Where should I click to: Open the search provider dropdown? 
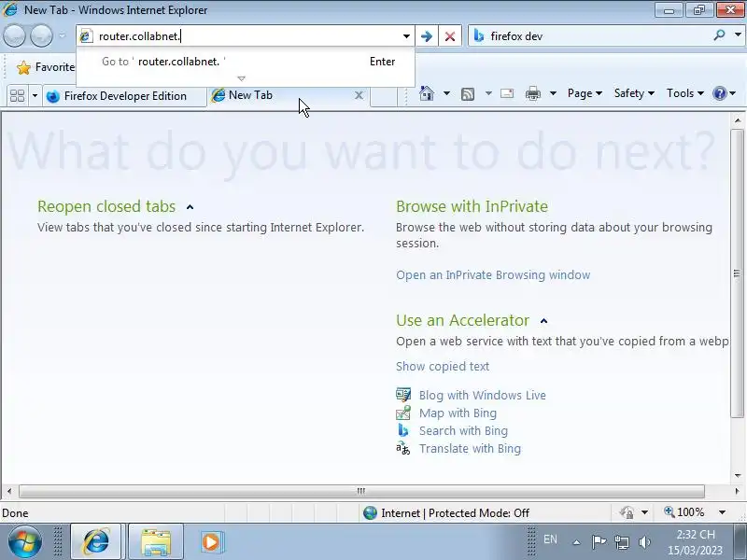tap(738, 35)
